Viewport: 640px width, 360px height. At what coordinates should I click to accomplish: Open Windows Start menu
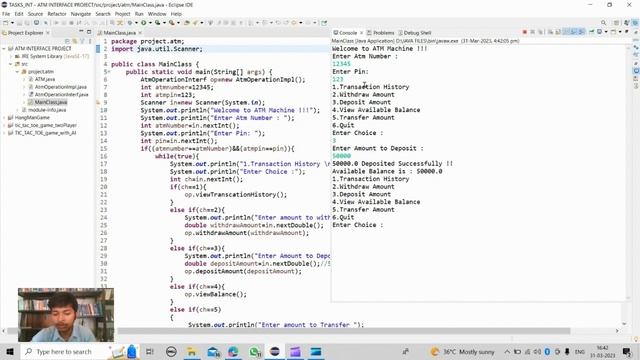(x=9, y=351)
